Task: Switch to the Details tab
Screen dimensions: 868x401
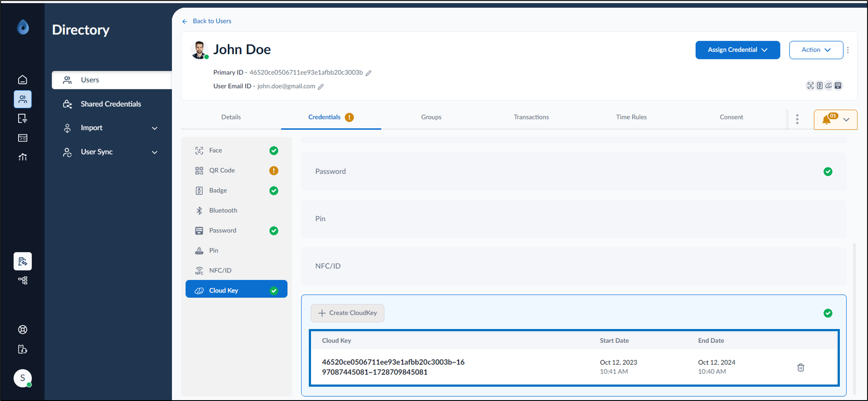Action: (x=231, y=117)
